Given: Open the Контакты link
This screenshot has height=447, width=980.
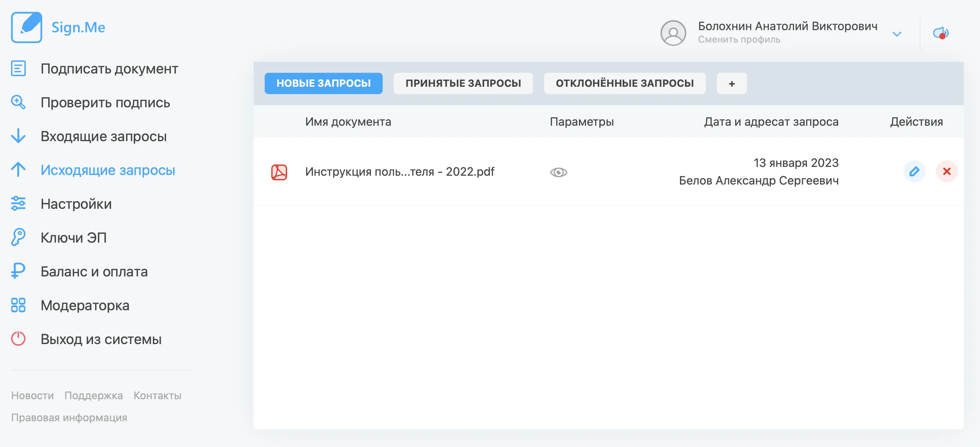Looking at the screenshot, I should [157, 396].
